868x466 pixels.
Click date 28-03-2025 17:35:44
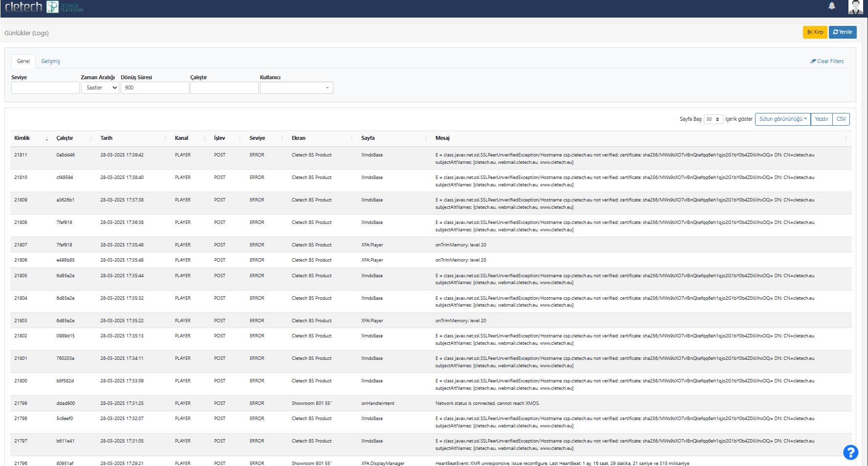coord(122,276)
